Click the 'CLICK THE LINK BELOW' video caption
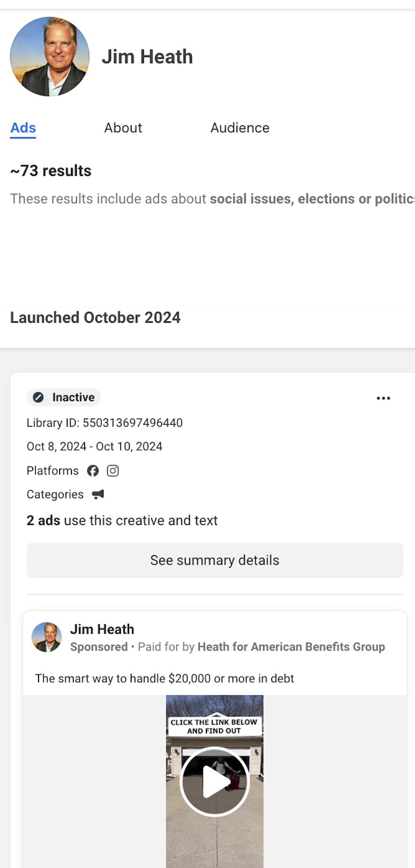The width and height of the screenshot is (415, 868). pos(214,726)
